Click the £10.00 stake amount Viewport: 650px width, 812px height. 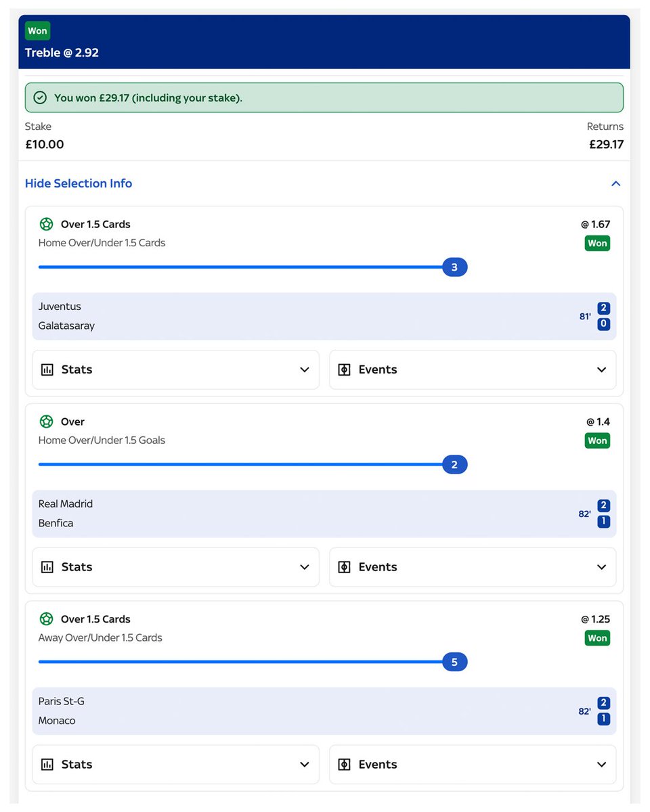click(x=45, y=144)
